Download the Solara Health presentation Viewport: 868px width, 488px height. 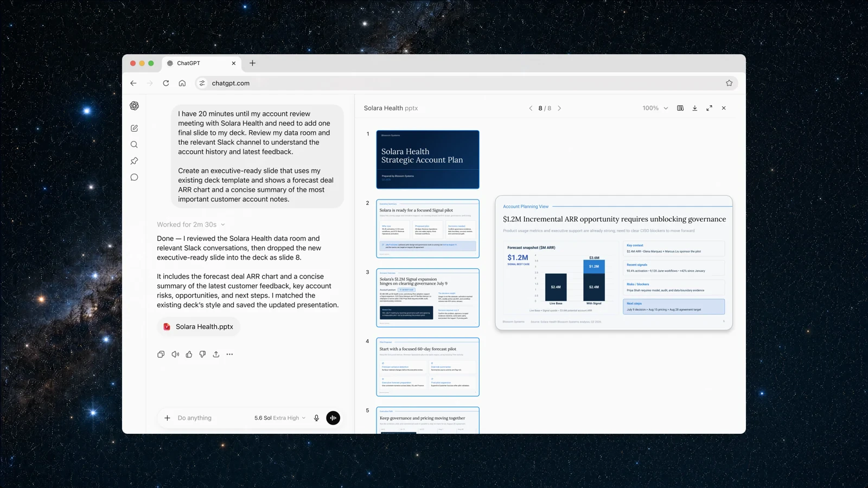[694, 108]
